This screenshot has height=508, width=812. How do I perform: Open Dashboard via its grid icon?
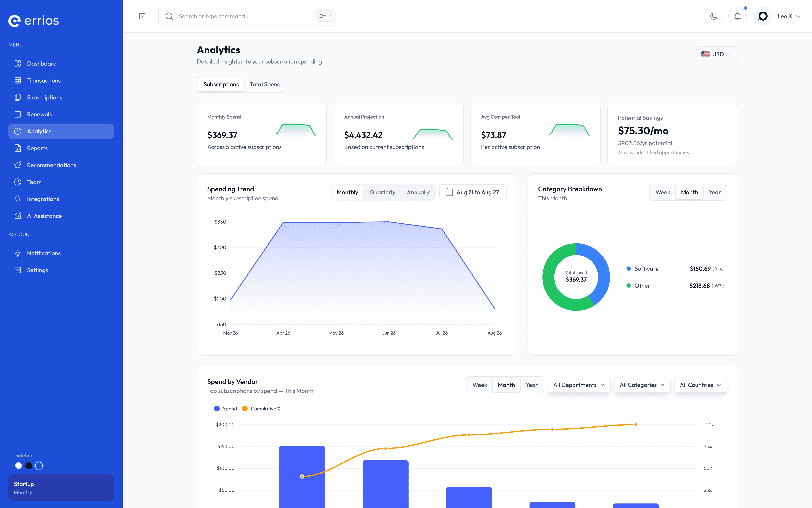tap(18, 63)
